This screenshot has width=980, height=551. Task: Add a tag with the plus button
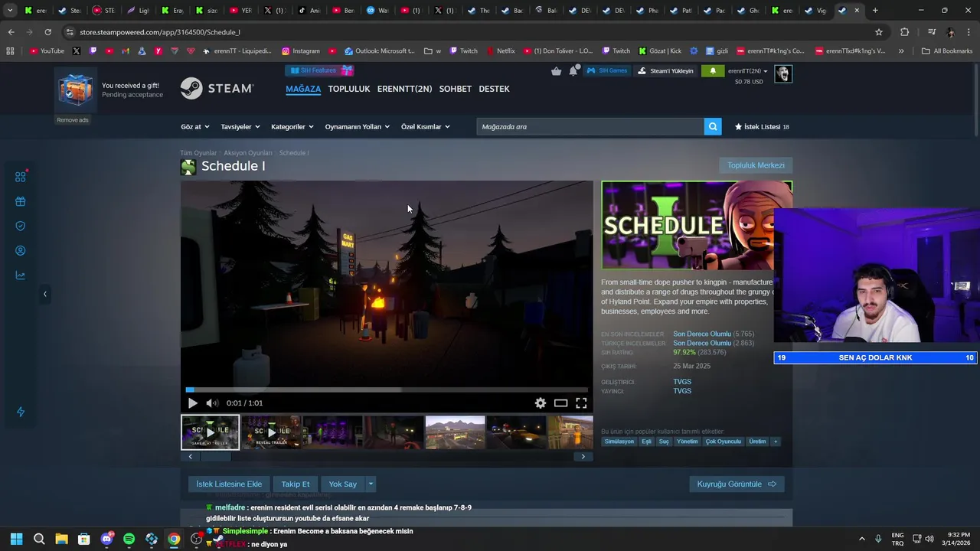coord(775,442)
